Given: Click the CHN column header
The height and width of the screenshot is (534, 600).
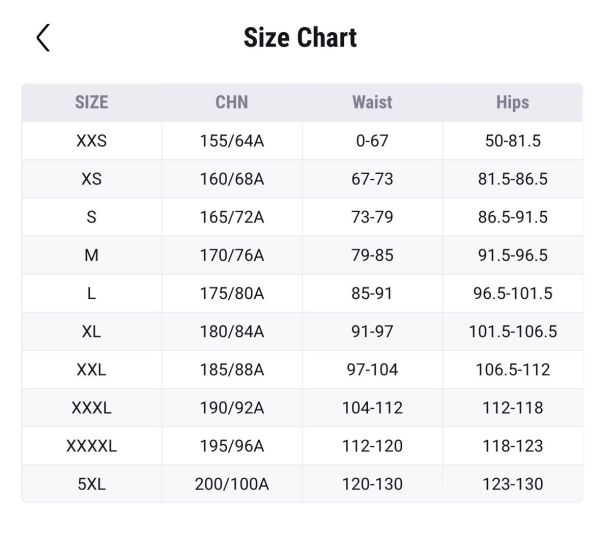Looking at the screenshot, I should [x=232, y=102].
